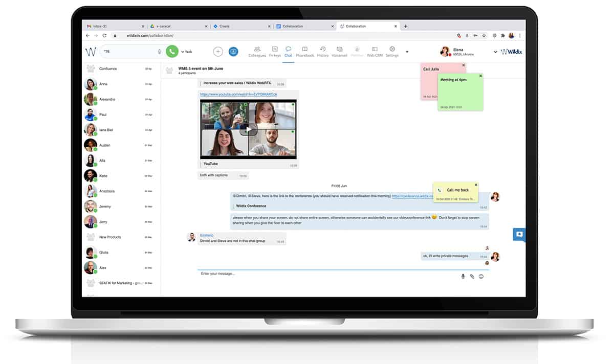Click the blue sticky note tab on the right edge
Viewport: 614px width, 364px height.
click(519, 235)
